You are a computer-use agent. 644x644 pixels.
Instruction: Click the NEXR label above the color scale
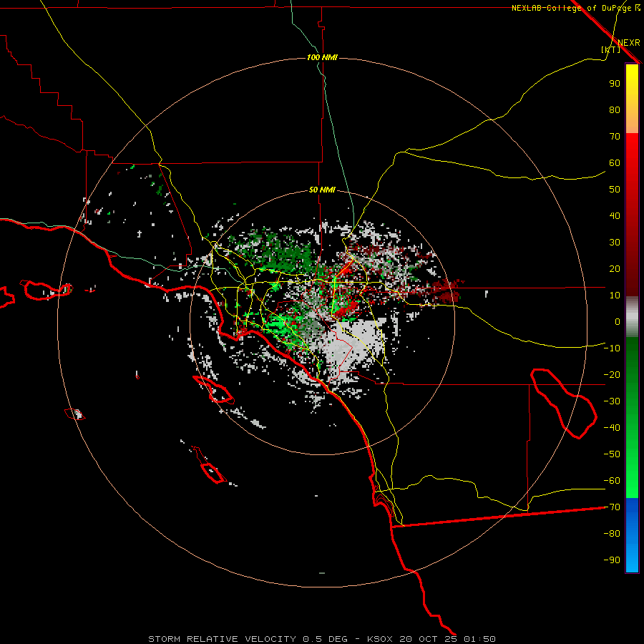629,43
